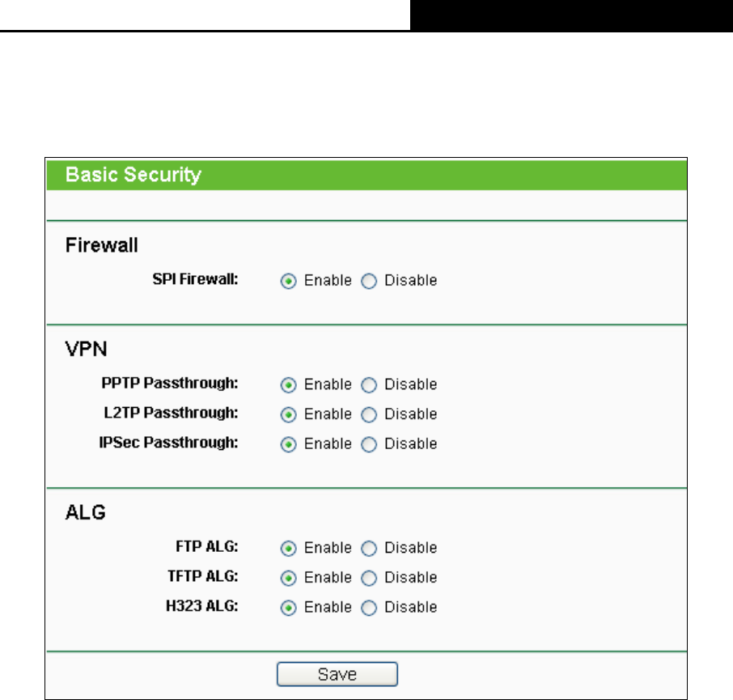This screenshot has height=700, width=733.
Task: Click the VPN section heading
Action: [86, 349]
